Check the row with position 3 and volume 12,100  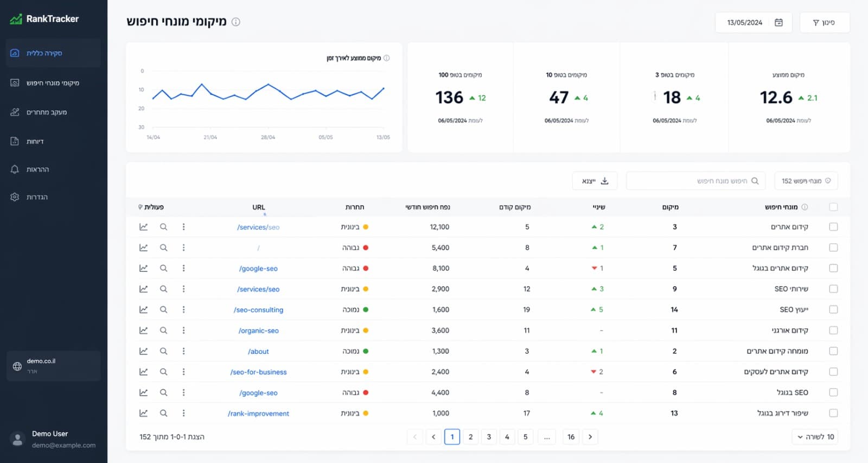point(833,227)
